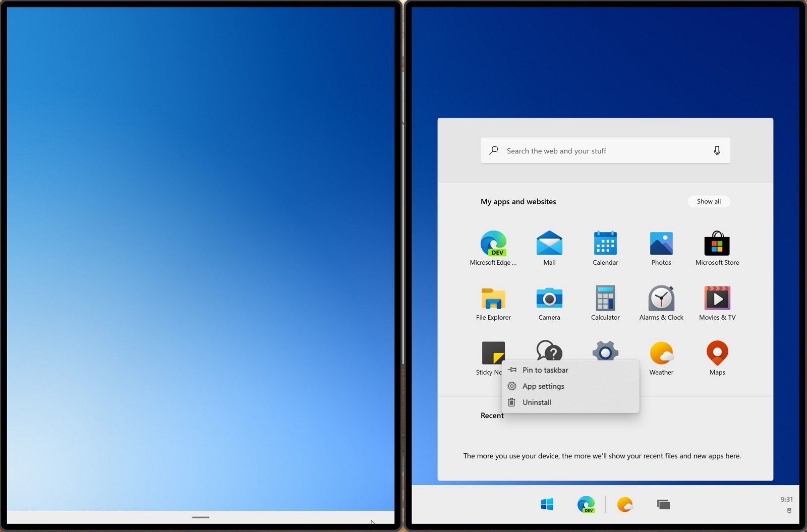807x532 pixels.
Task: Launch Microsoft Edge Dev from the app grid
Action: (493, 247)
